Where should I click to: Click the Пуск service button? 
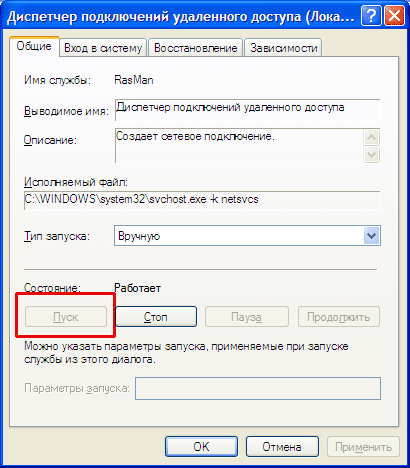(66, 316)
